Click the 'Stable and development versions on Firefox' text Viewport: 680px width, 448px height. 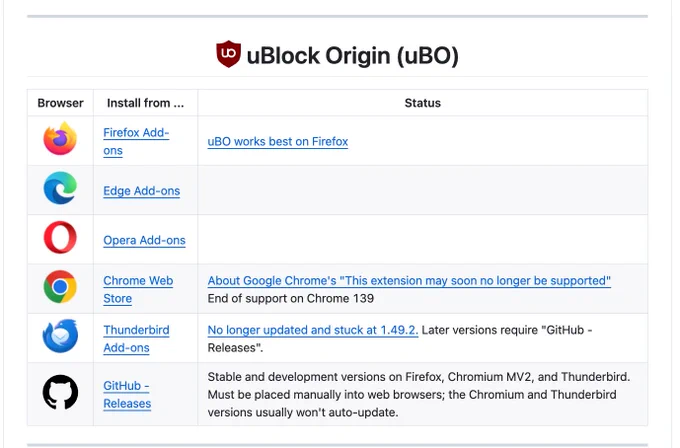click(x=325, y=377)
